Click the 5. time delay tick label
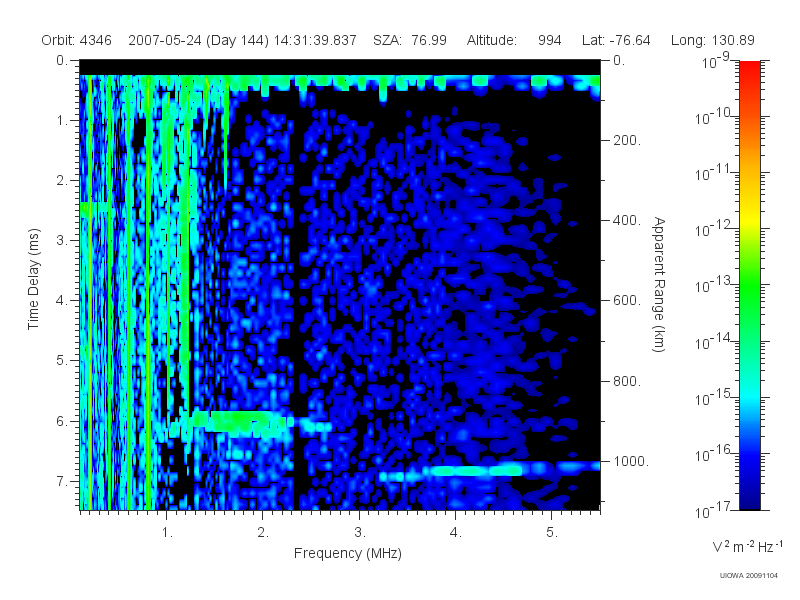The image size is (800, 600). (61, 361)
